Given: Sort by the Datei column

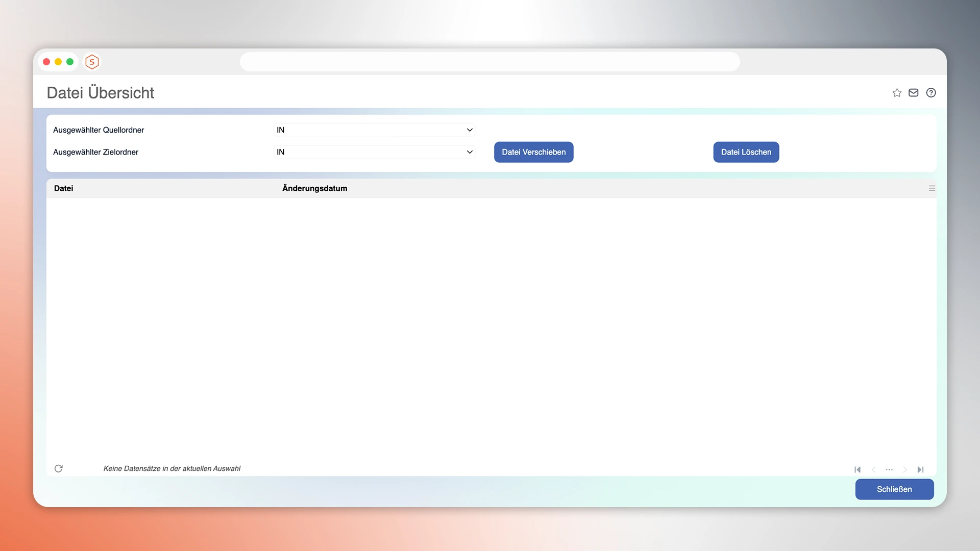Looking at the screenshot, I should (63, 188).
